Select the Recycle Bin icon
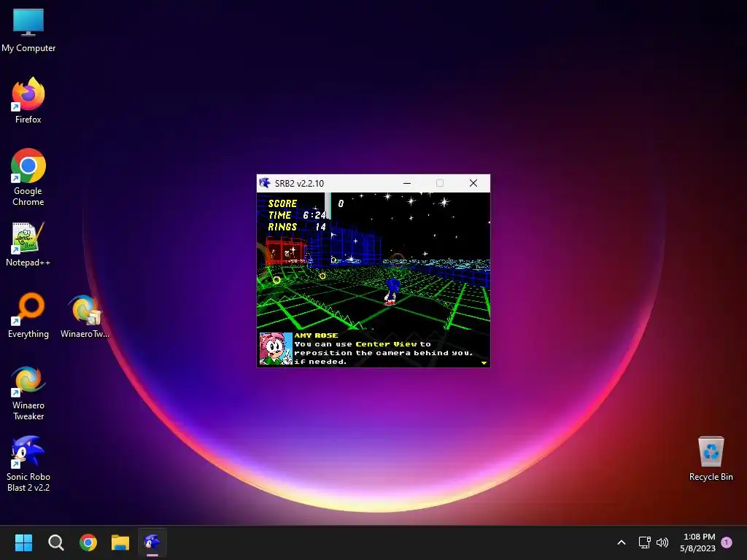747x560 pixels. [711, 459]
